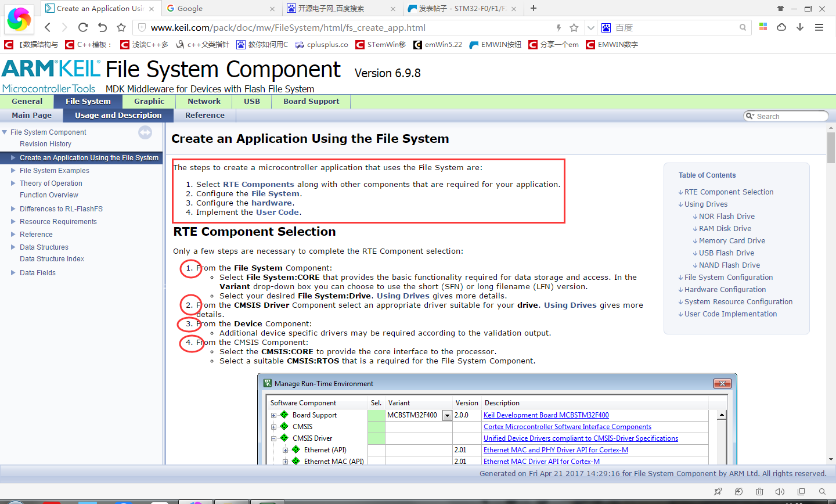Click the favorites star beside the reload controls
836x504 pixels.
point(121,27)
